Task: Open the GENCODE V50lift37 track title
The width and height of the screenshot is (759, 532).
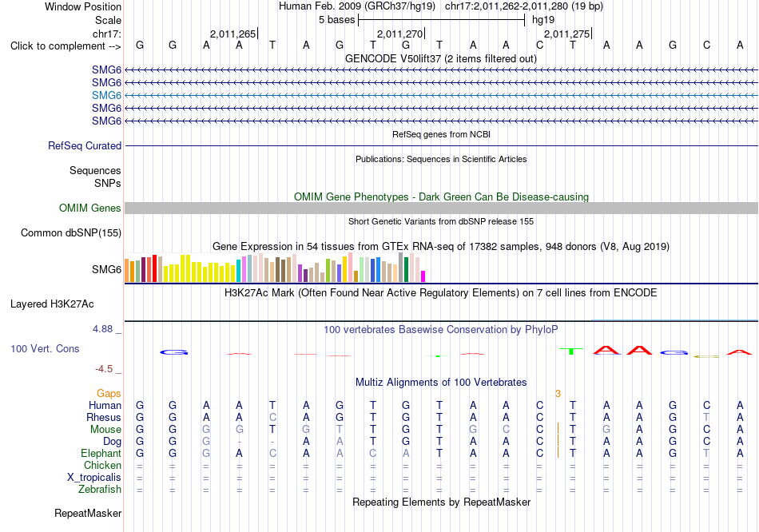Action: [x=441, y=58]
